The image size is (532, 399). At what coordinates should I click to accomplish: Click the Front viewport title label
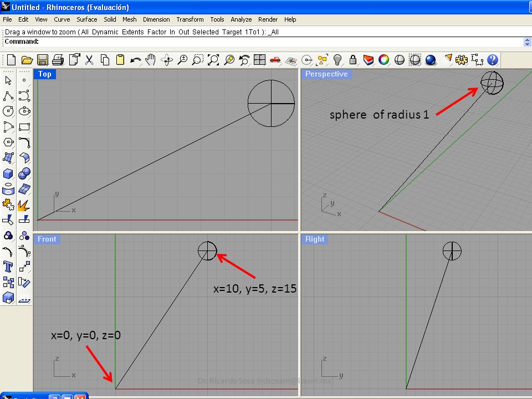coord(47,239)
